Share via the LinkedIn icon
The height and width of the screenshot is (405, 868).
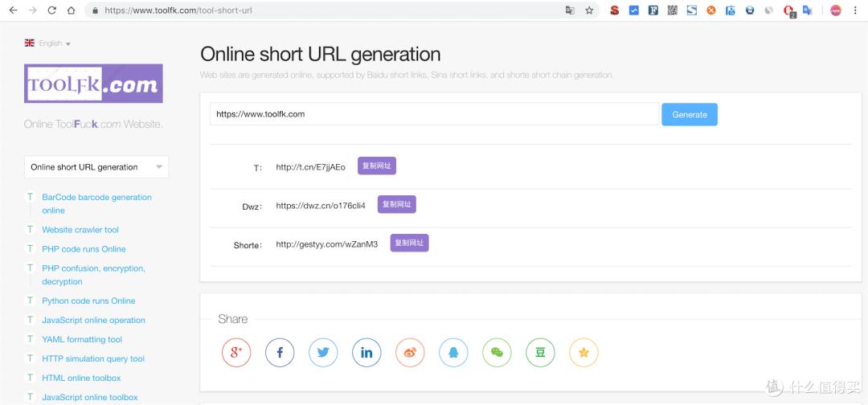pyautogui.click(x=366, y=352)
